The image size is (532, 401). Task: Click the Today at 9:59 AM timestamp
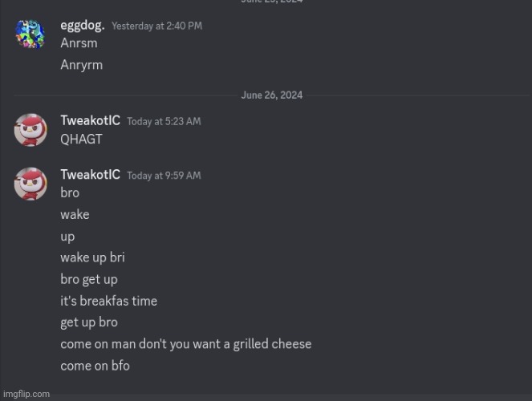tap(164, 176)
